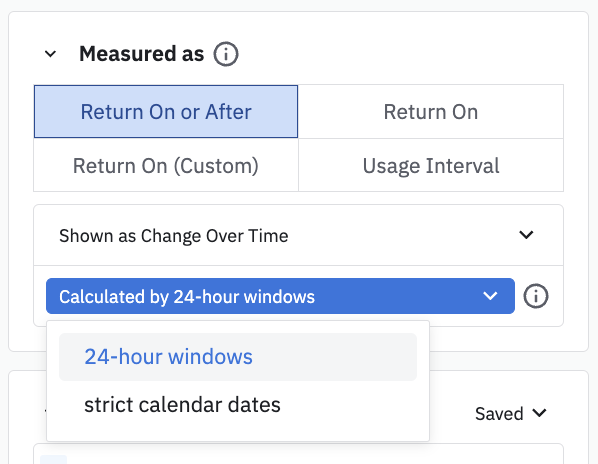Viewport: 598px width, 464px height.
Task: Click the chevron next to Saved
Action: [539, 413]
